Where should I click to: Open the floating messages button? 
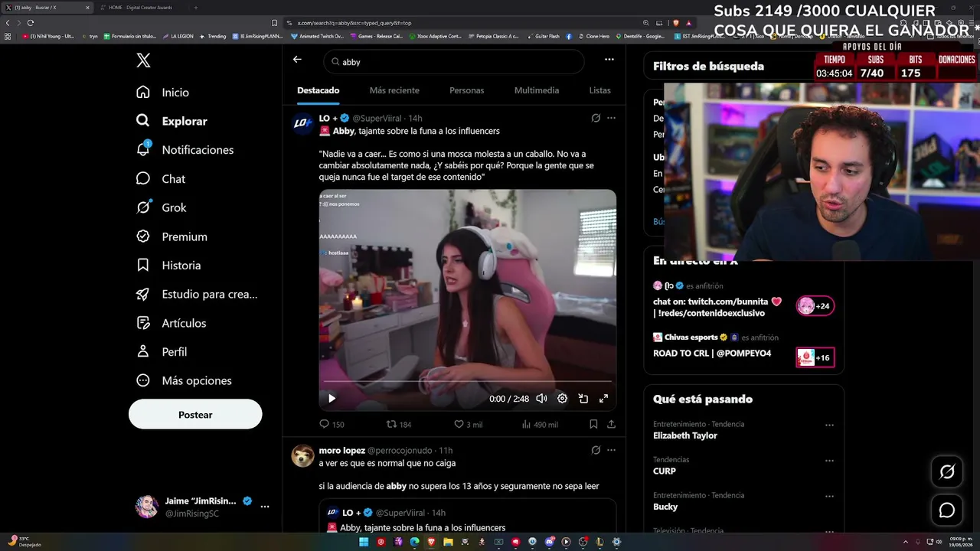947,510
